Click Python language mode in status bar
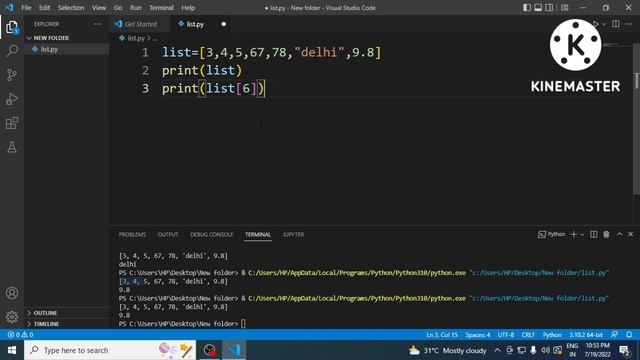640x360 pixels. point(552,335)
